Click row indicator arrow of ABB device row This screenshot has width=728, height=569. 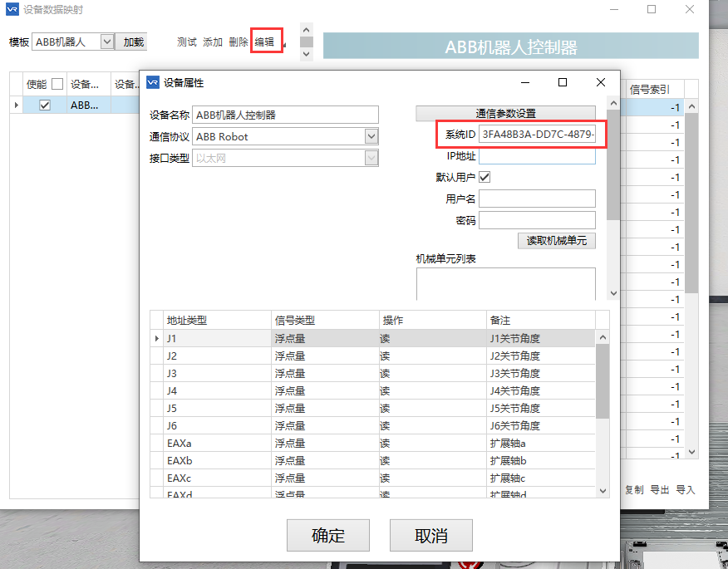tap(17, 105)
